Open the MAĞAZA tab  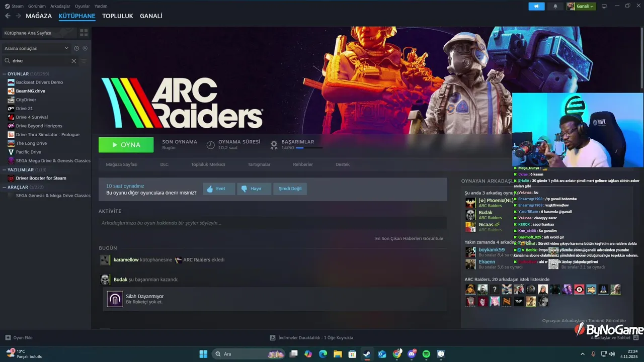(x=39, y=16)
